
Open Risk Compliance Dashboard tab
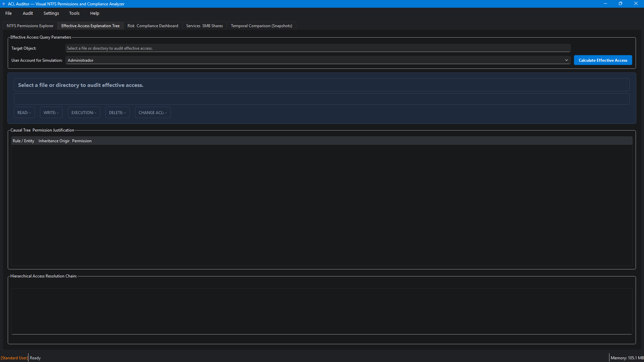[x=153, y=26]
